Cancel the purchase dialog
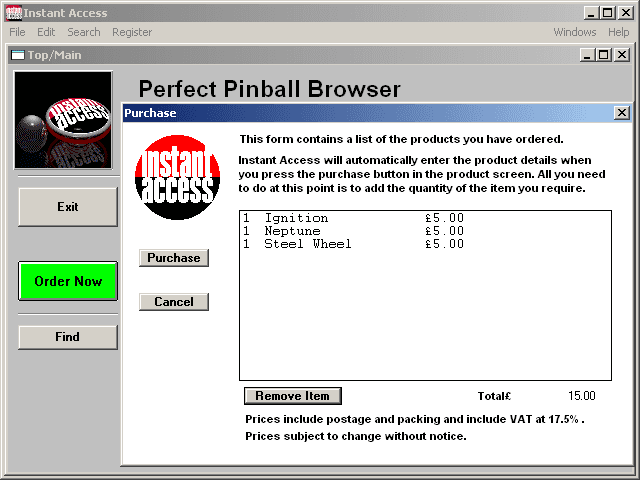640x480 pixels. click(x=174, y=302)
